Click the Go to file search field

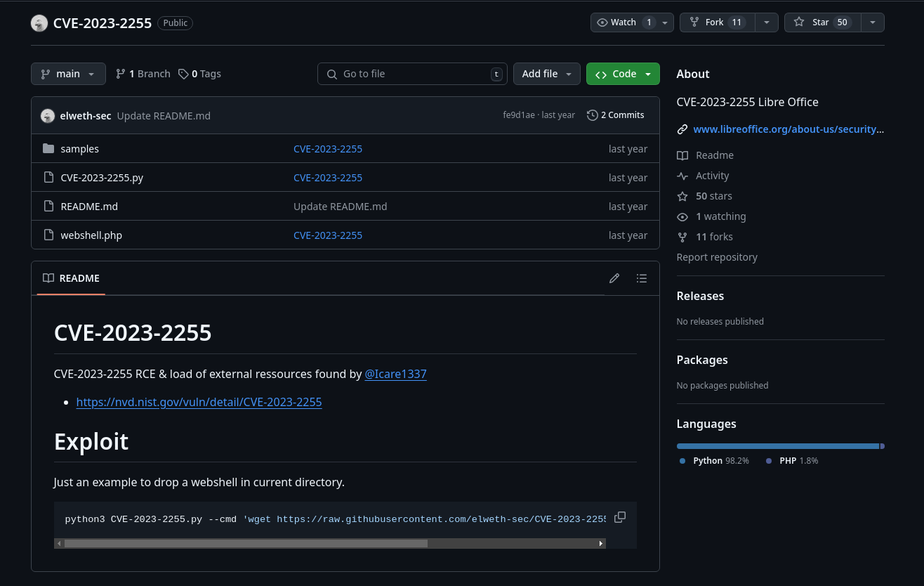click(412, 74)
